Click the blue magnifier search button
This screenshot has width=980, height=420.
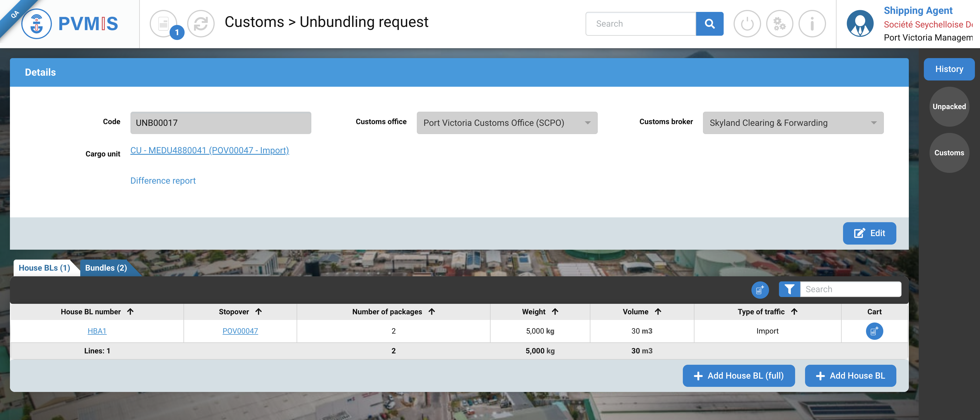click(x=709, y=24)
